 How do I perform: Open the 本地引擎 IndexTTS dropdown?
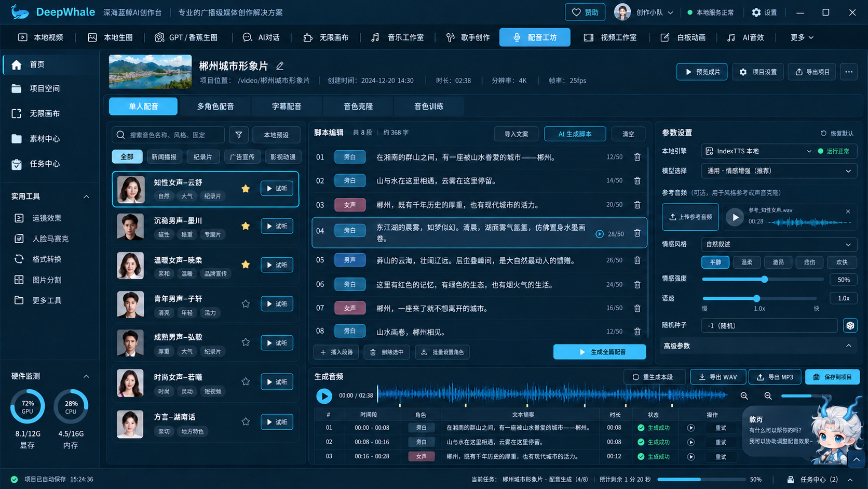[758, 151]
